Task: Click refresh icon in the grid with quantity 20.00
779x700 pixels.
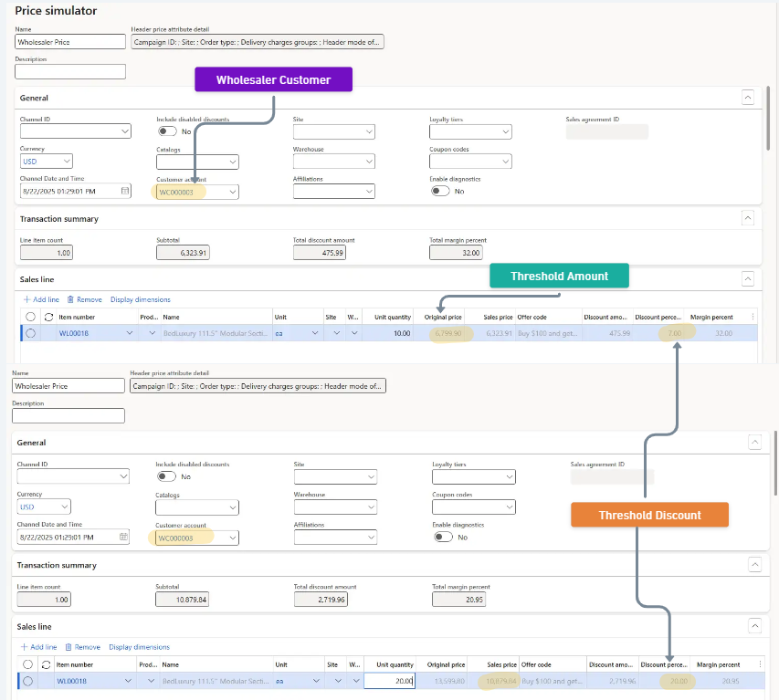Action: pos(46,664)
